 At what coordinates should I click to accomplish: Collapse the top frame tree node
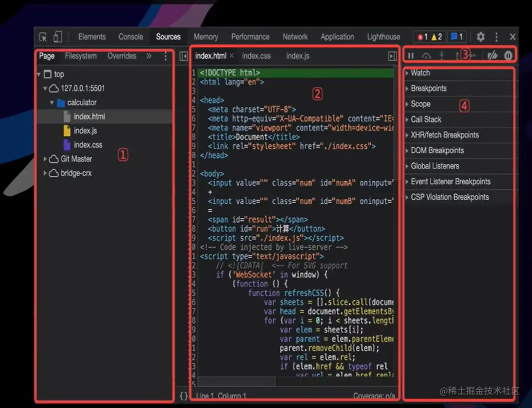pos(38,74)
